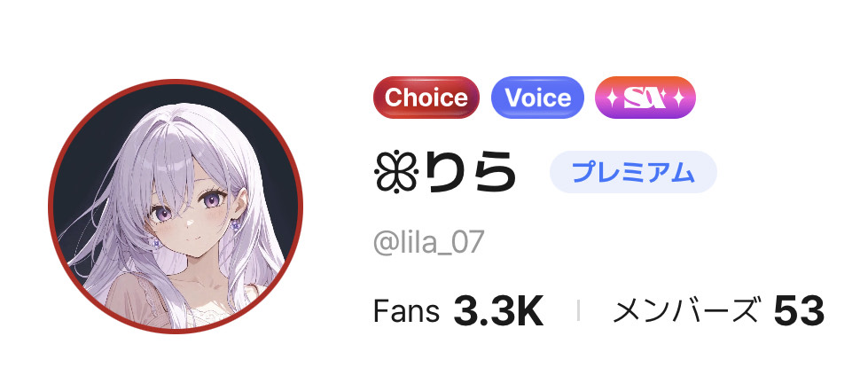Open the 3.3K fan count

[x=498, y=311]
